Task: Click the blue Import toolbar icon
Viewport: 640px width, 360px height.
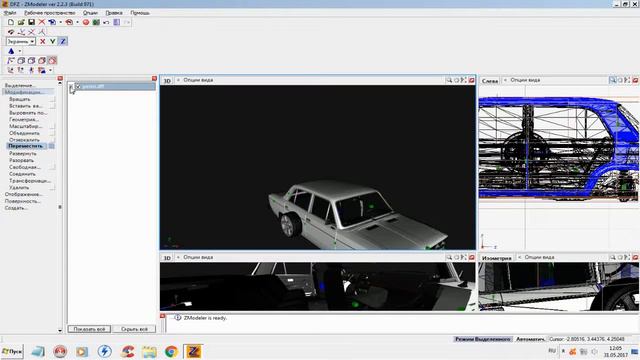Action: pyautogui.click(x=52, y=22)
